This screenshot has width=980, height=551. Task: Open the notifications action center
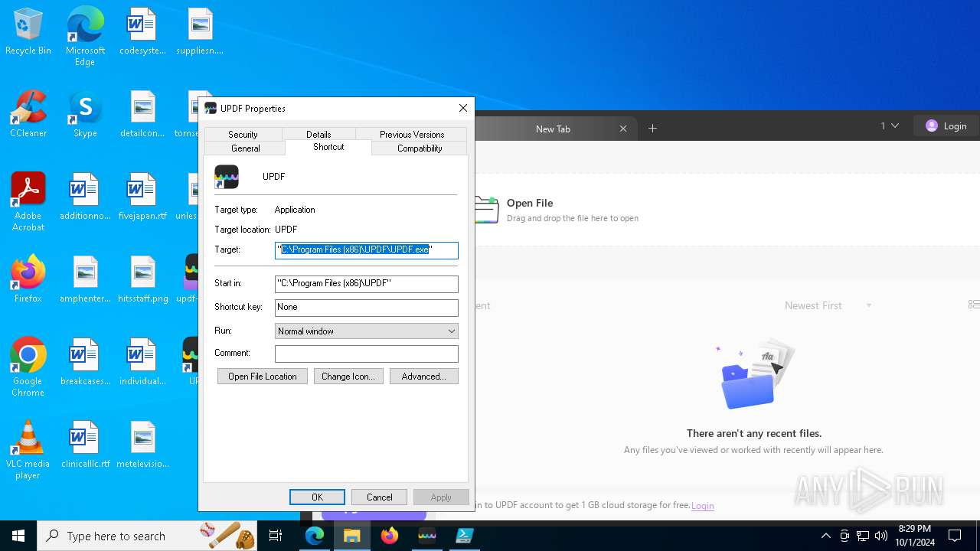tap(955, 536)
